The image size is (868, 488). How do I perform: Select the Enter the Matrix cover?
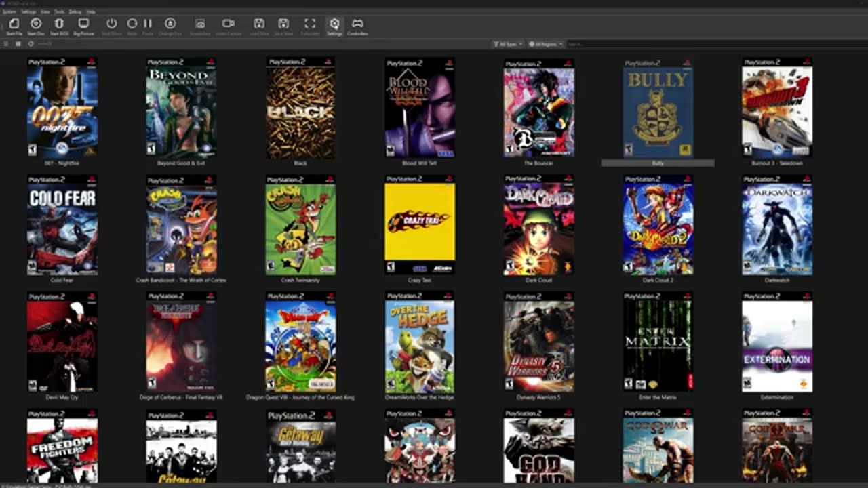click(x=658, y=342)
